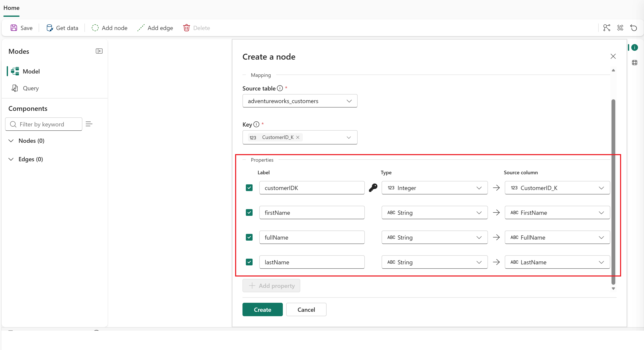
Task: Select the Add edge tool
Action: tap(155, 28)
